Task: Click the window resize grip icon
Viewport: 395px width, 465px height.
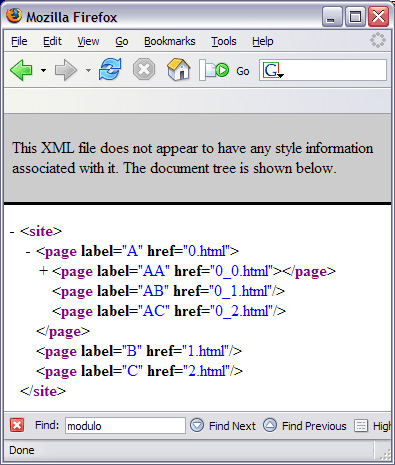Action: tap(385, 454)
